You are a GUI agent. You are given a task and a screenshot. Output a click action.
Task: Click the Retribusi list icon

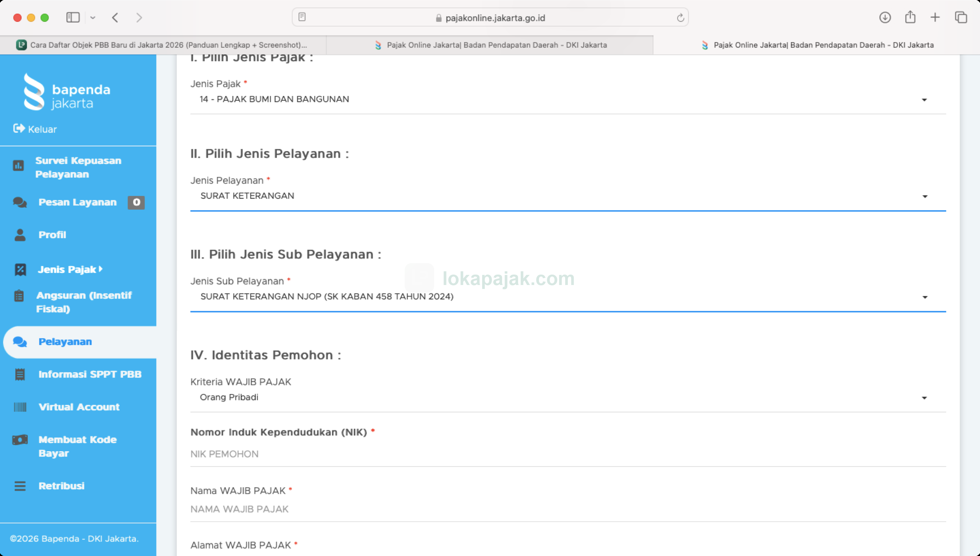tap(20, 486)
